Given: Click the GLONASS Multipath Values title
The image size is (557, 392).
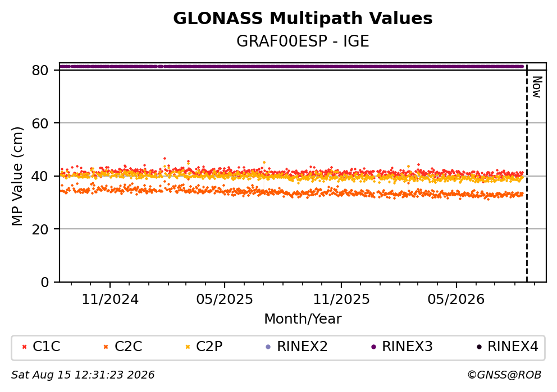Looking at the screenshot, I should coord(303,19).
